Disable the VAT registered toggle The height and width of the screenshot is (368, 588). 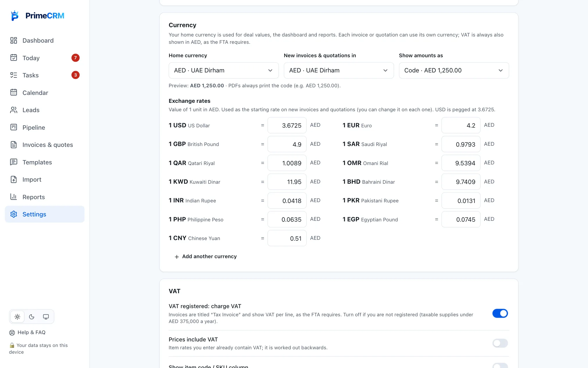(x=500, y=313)
